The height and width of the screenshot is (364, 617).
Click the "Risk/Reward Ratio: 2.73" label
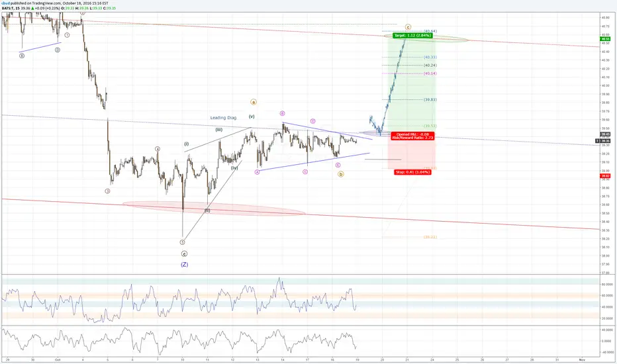[x=413, y=138]
